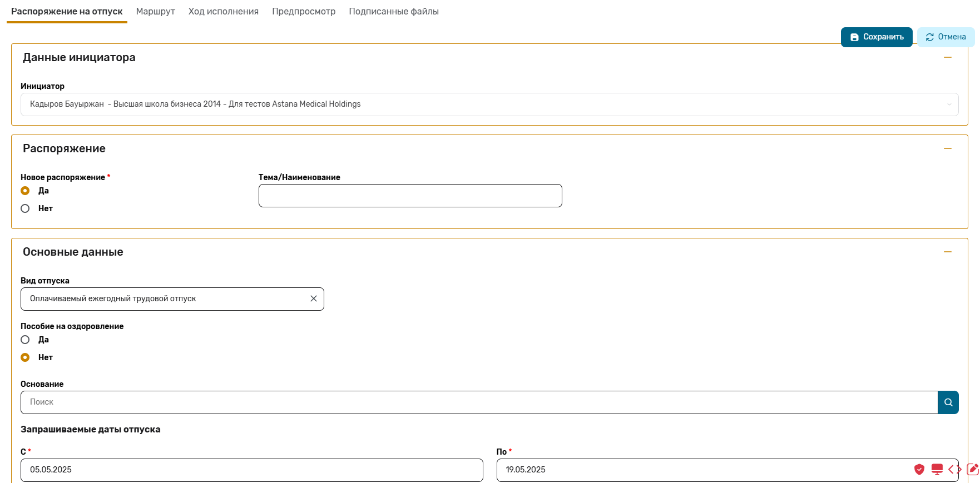980x483 pixels.
Task: Select Нет for Пособие на оздоровление
Action: [25, 357]
